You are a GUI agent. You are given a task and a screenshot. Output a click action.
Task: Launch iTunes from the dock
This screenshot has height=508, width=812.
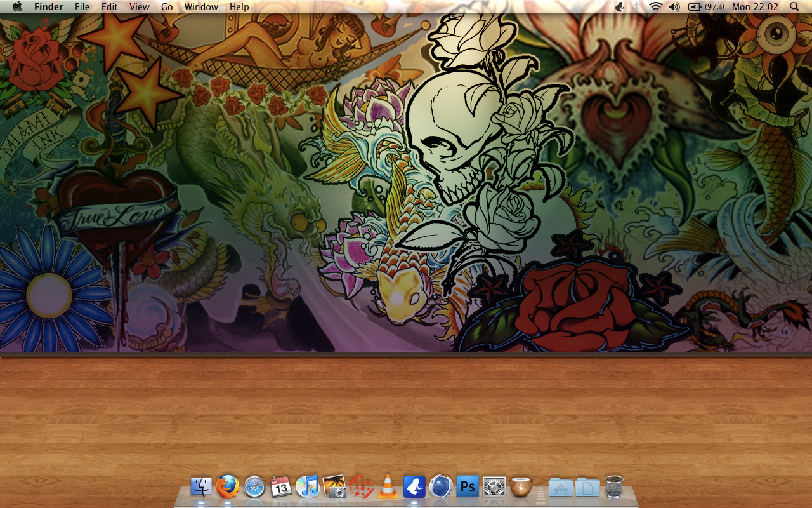coord(308,487)
